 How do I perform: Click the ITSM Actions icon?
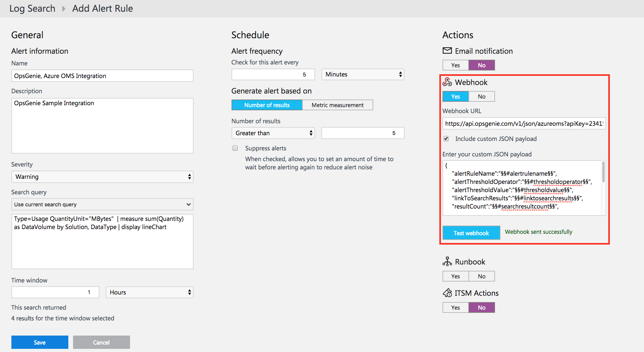[447, 293]
